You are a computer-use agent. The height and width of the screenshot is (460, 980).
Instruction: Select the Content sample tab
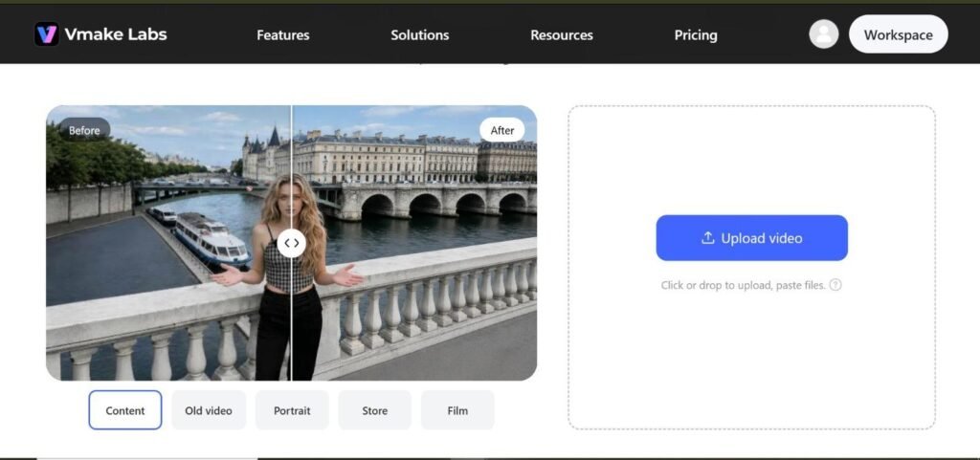tap(125, 410)
